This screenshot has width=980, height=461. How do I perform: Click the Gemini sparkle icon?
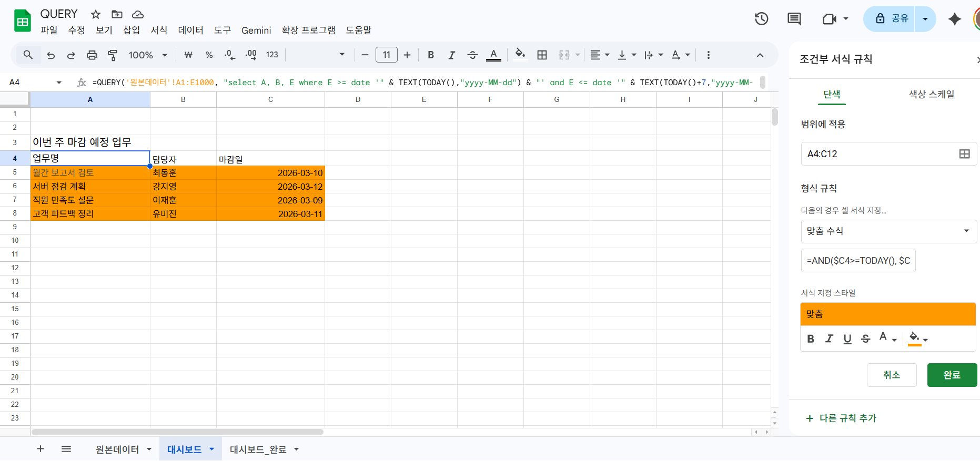954,19
